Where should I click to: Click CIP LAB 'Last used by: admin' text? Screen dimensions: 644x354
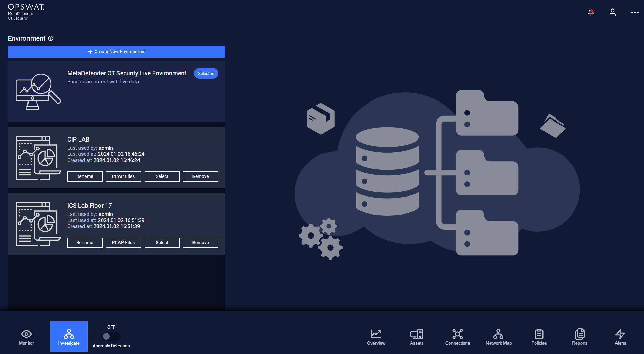(x=90, y=148)
